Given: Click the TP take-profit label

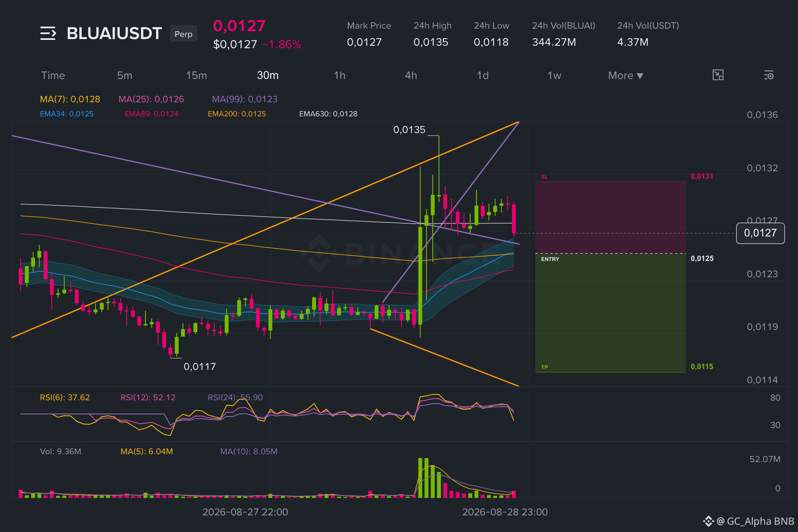Looking at the screenshot, I should pyautogui.click(x=544, y=367).
